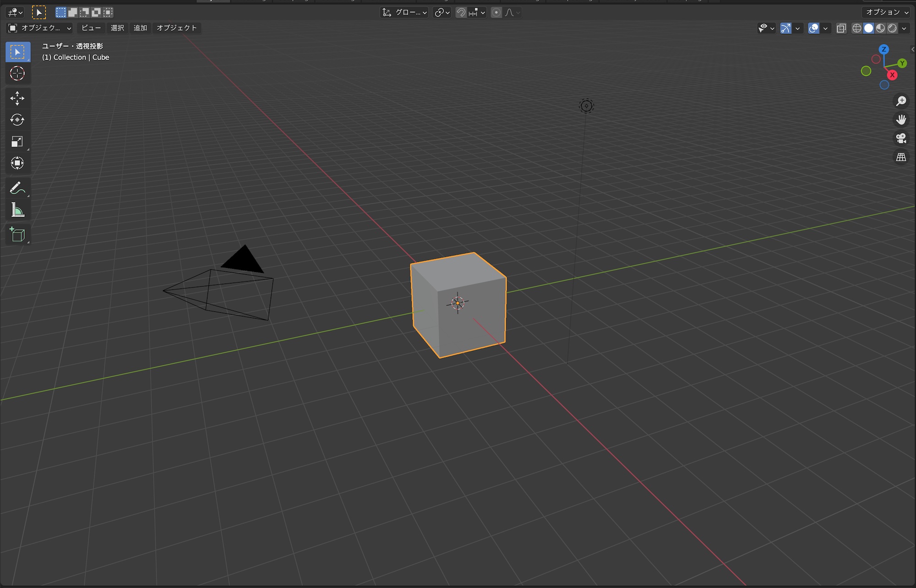
Task: Select the Add Cube tool
Action: [17, 234]
